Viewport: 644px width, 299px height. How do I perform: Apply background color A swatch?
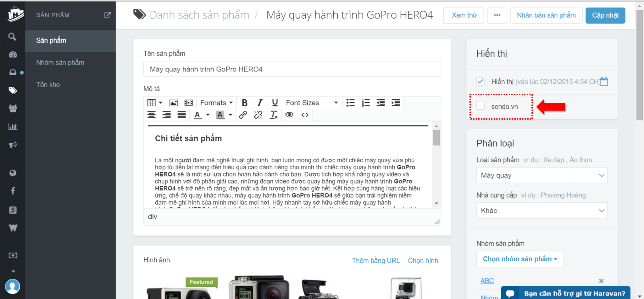click(x=220, y=115)
